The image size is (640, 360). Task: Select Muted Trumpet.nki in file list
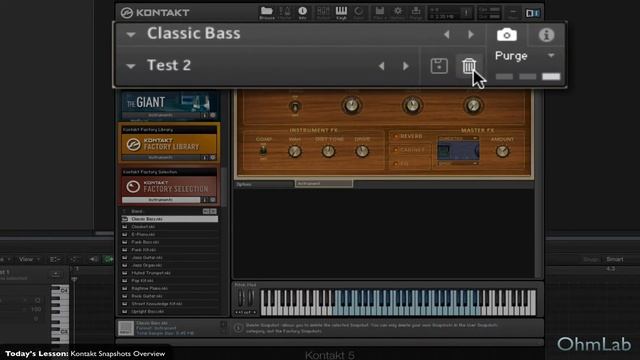[x=169, y=273]
